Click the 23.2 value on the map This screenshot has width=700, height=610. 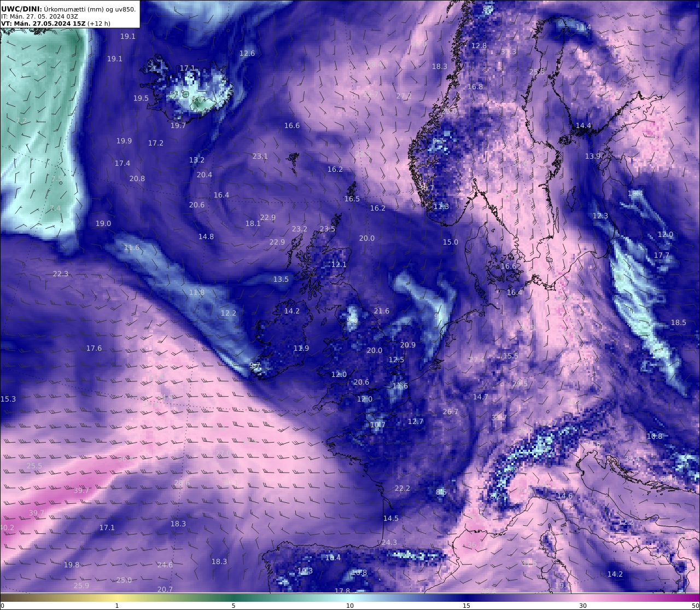tap(300, 229)
